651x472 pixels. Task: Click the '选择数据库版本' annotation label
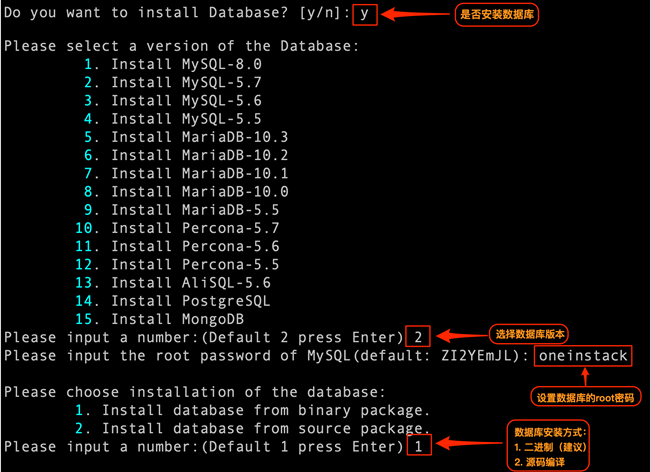click(535, 334)
